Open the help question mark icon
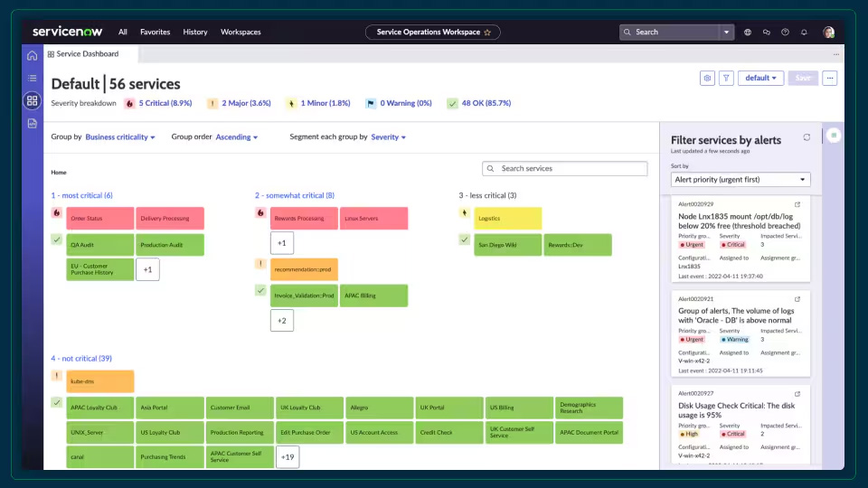Screen dimensions: 868x488 785,33
